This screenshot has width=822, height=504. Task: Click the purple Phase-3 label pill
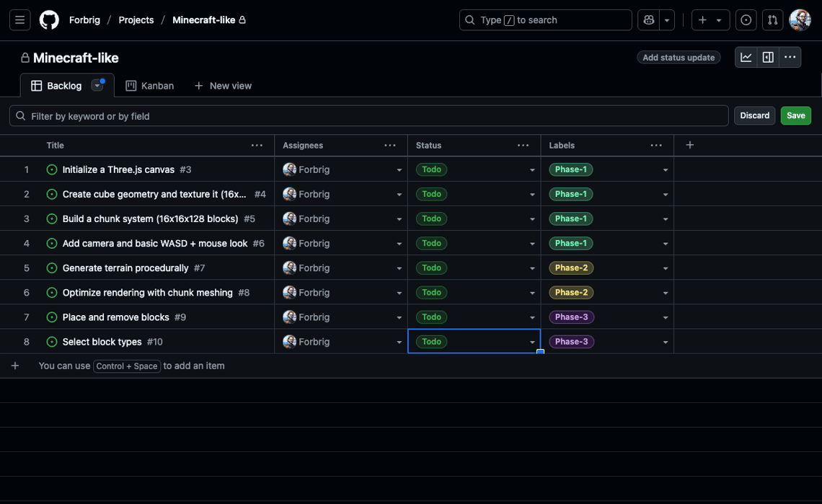pyautogui.click(x=571, y=341)
